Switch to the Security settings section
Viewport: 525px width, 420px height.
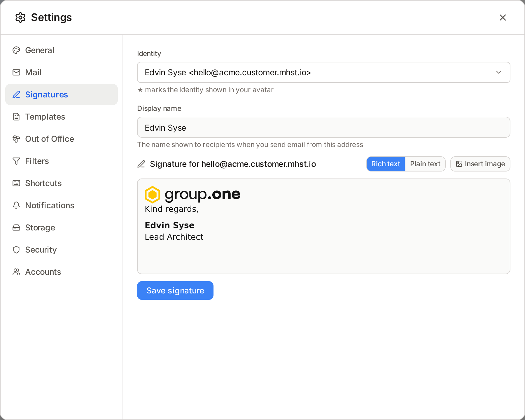41,250
